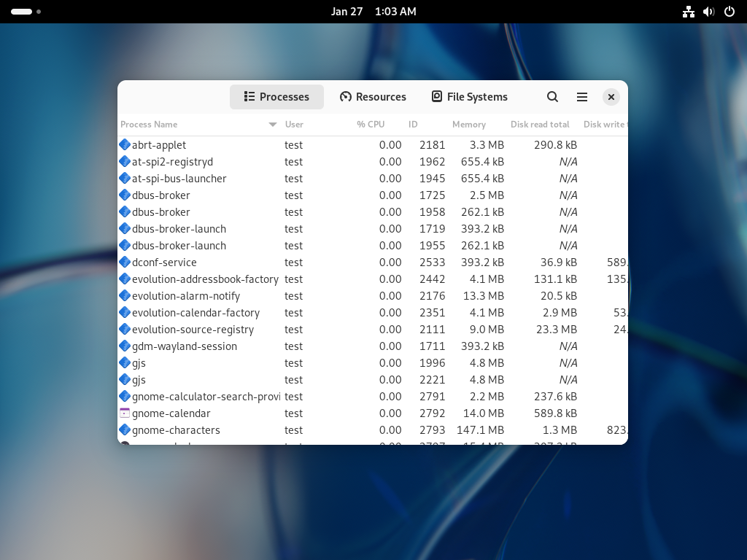Click the icon of gjs with ID 2221

point(125,379)
